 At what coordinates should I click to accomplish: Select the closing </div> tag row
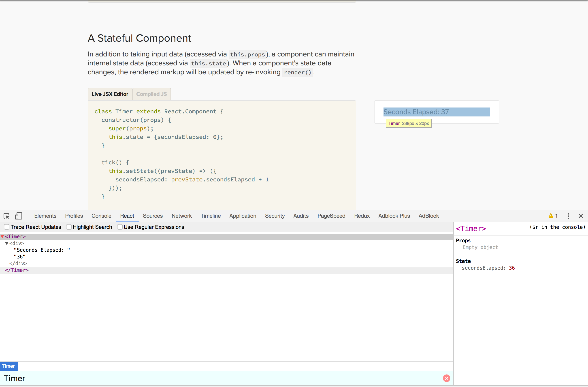point(18,263)
